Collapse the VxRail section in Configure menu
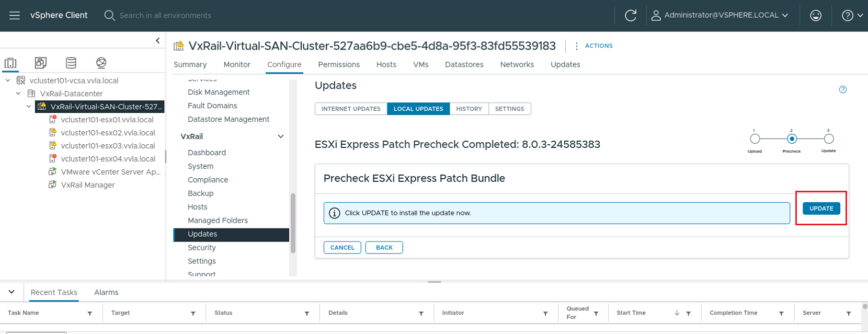Screen dimensions: 868x334 [281, 136]
